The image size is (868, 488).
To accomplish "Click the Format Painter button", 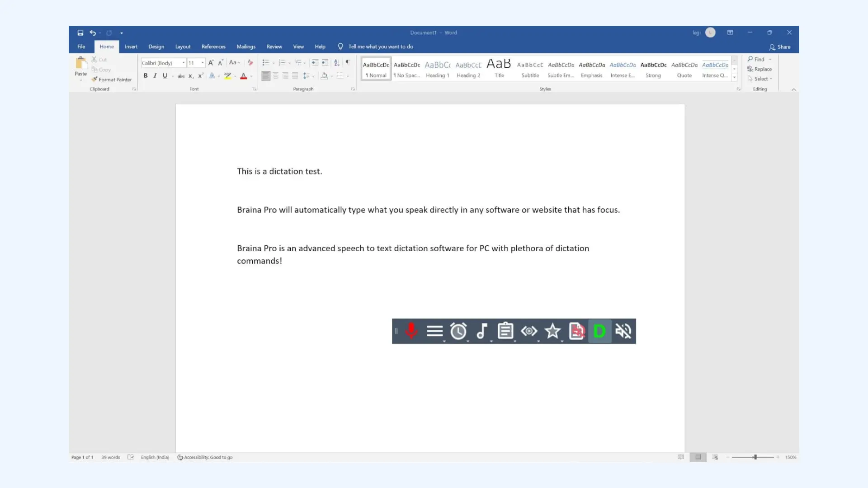I will [x=112, y=79].
